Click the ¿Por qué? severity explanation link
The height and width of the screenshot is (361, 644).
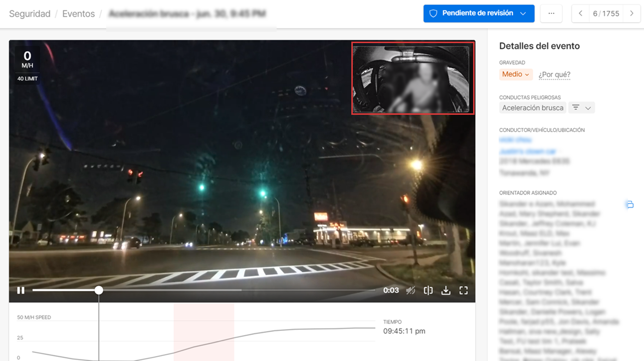(x=554, y=75)
